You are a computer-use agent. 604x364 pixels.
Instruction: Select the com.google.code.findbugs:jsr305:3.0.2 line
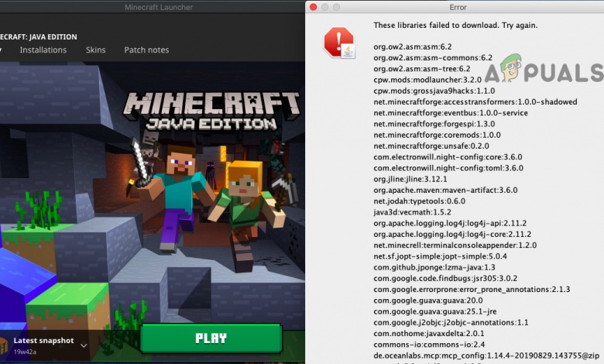(x=445, y=278)
